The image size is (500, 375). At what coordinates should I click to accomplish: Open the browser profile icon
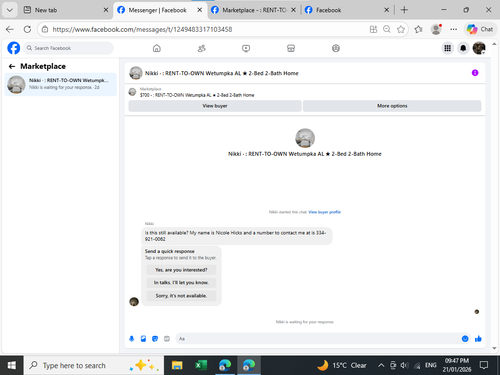(436, 29)
